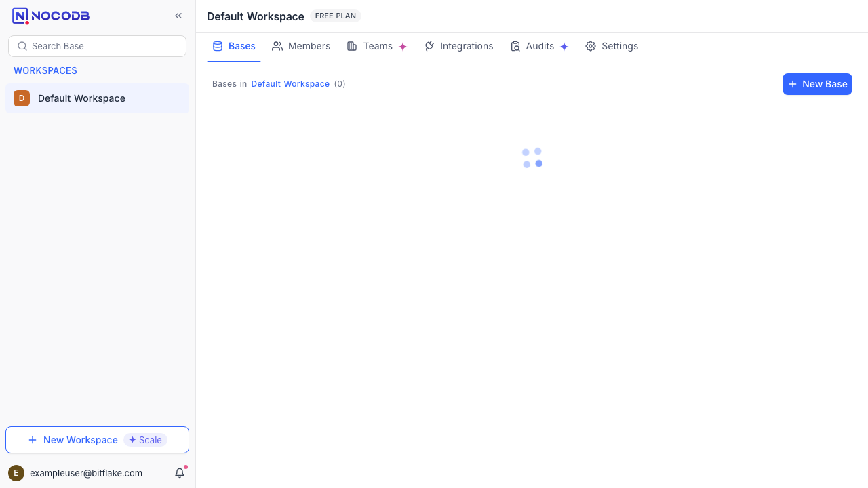Click the New Base button
The height and width of the screenshot is (488, 868).
[x=817, y=84]
